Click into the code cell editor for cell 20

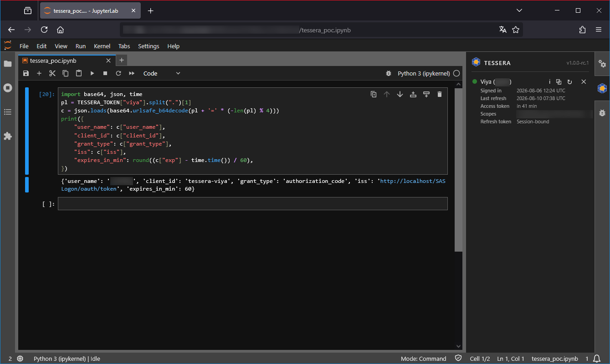coord(253,131)
